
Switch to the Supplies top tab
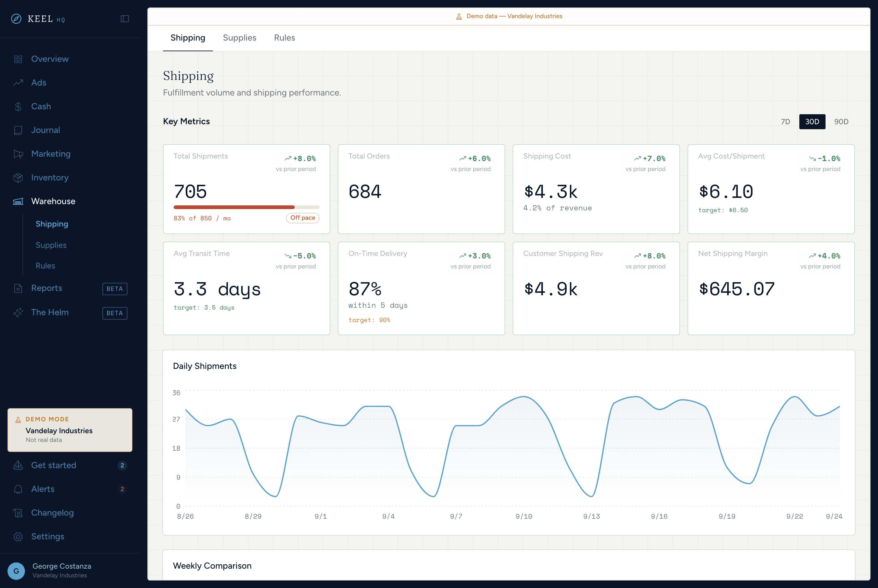click(240, 38)
